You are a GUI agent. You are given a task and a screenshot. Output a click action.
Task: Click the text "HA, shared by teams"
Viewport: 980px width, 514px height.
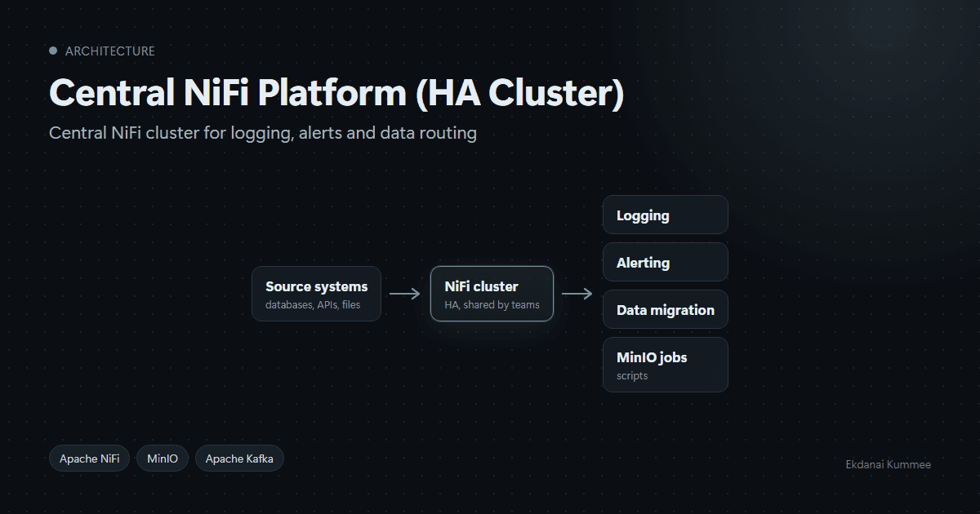tap(492, 305)
